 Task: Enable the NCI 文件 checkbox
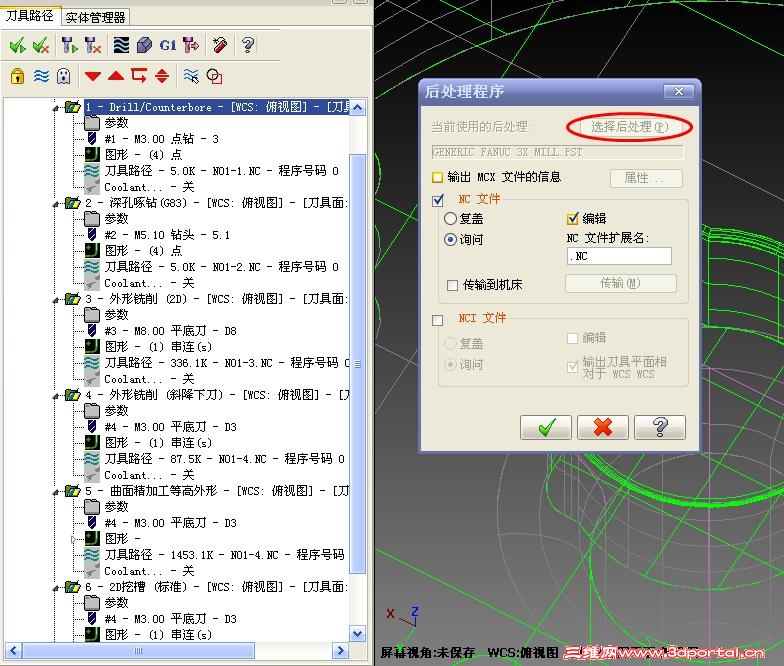(438, 320)
